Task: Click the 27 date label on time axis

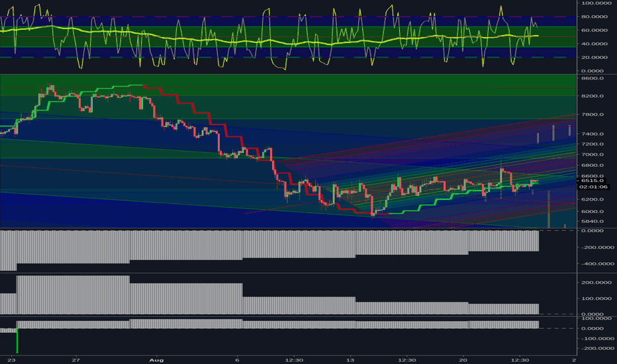Action: (x=76, y=359)
